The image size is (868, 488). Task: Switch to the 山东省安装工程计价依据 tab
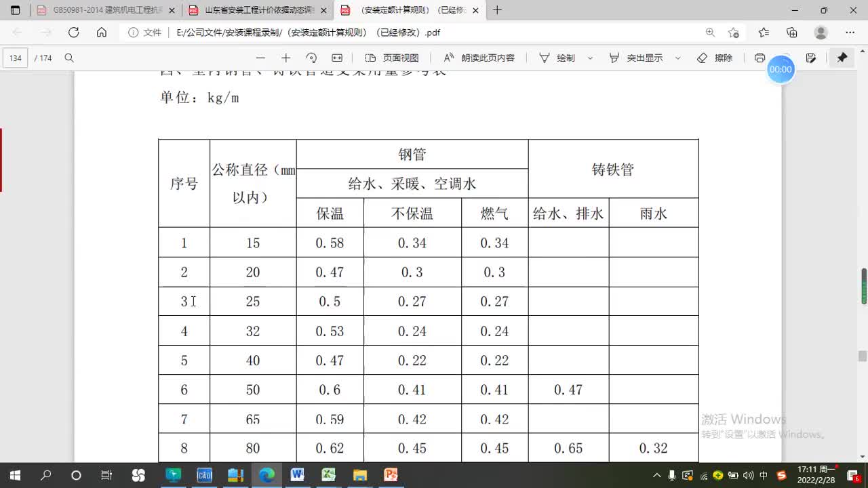pos(257,10)
